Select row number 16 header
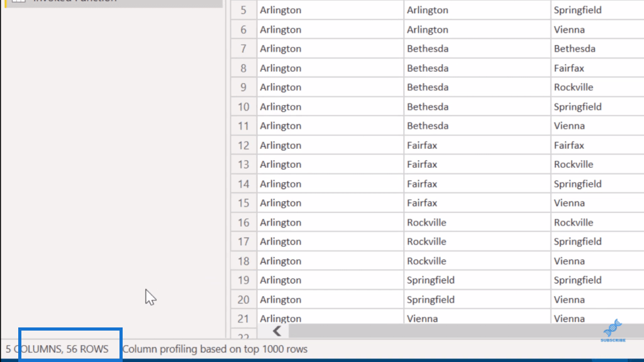 [x=243, y=222]
